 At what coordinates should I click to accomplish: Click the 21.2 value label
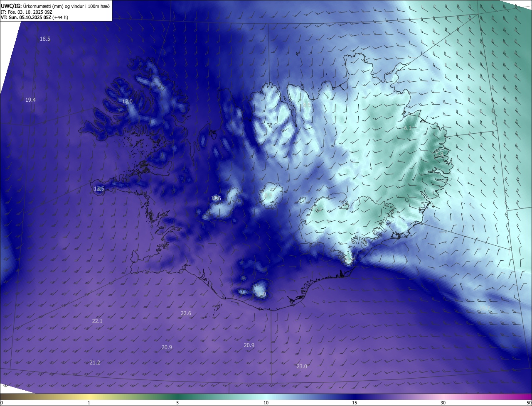tap(95, 363)
